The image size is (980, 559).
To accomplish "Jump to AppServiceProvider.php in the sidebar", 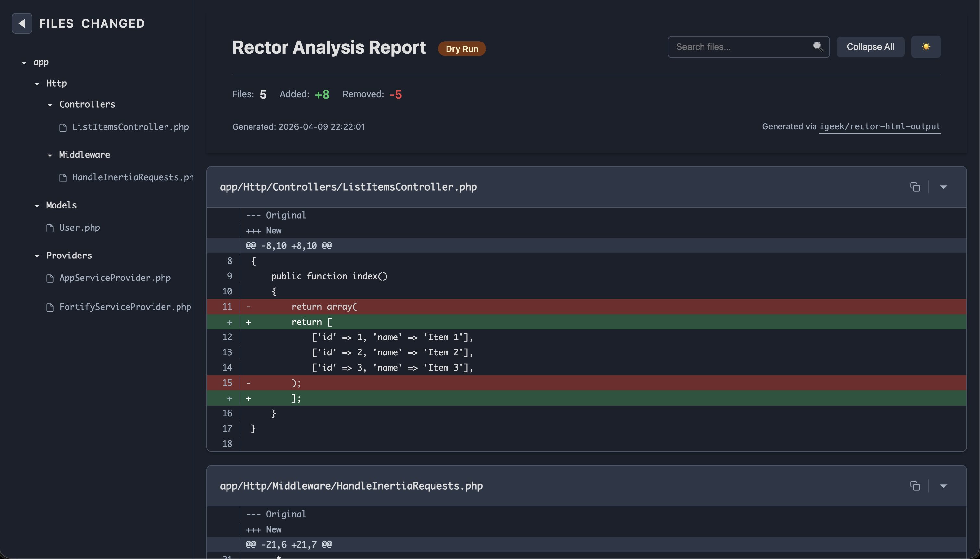I will tap(115, 278).
